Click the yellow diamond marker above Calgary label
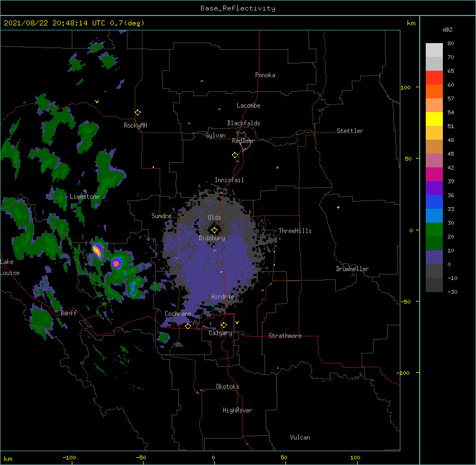Image resolution: width=476 pixels, height=465 pixels. click(224, 325)
